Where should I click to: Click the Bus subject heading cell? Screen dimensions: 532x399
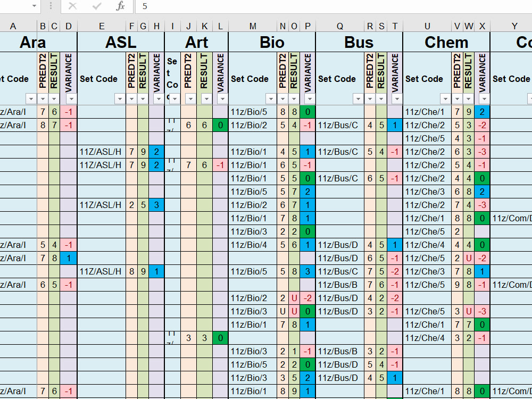pos(359,42)
